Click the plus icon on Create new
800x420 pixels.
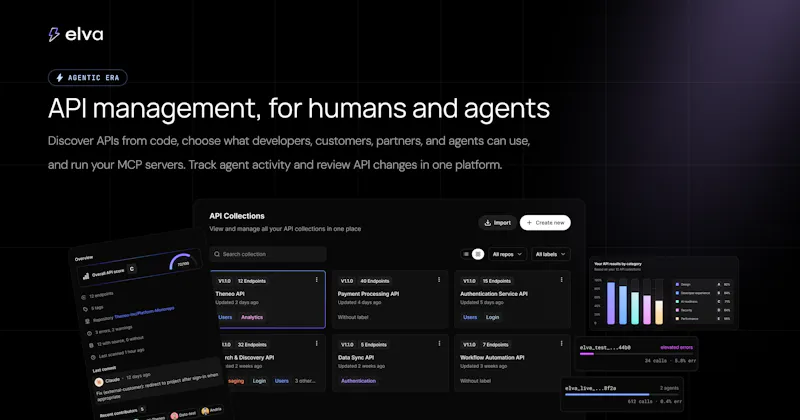pyautogui.click(x=529, y=223)
